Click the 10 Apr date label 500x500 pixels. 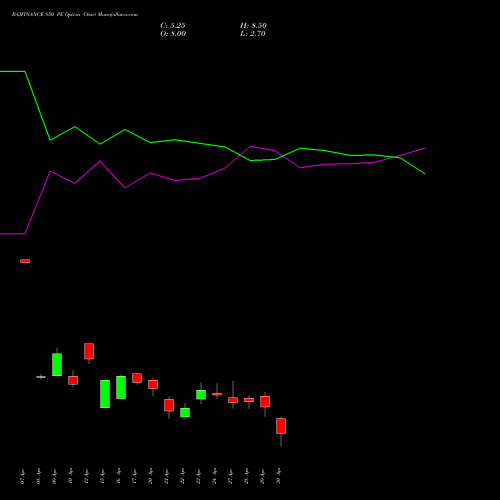[71, 476]
